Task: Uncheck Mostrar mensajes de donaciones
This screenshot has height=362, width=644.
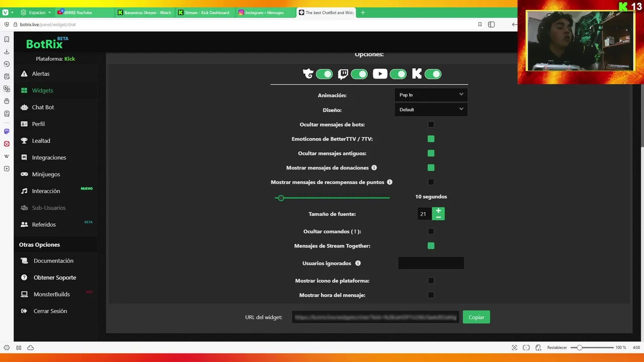Action: 431,168
